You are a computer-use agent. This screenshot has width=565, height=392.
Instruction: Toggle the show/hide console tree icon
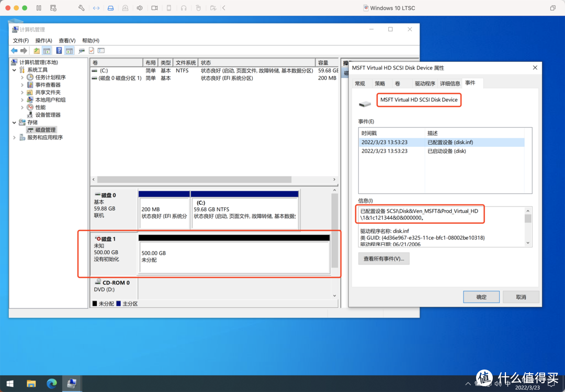click(x=47, y=51)
